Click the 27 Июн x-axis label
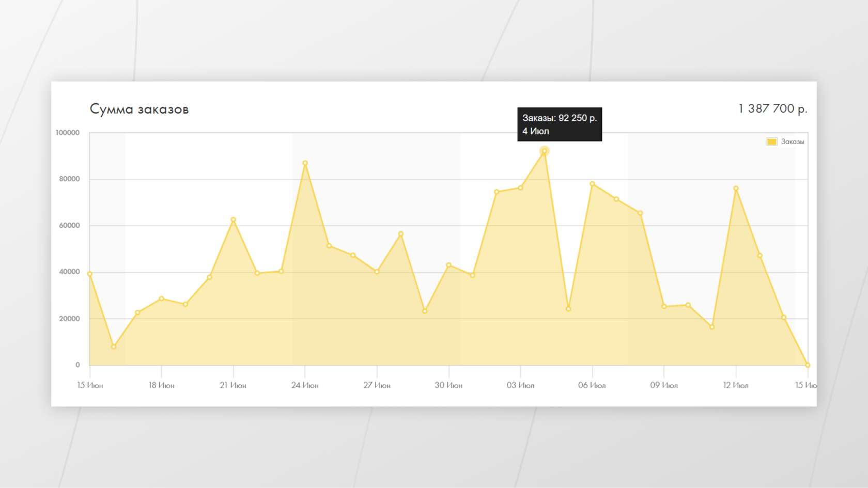 (377, 385)
